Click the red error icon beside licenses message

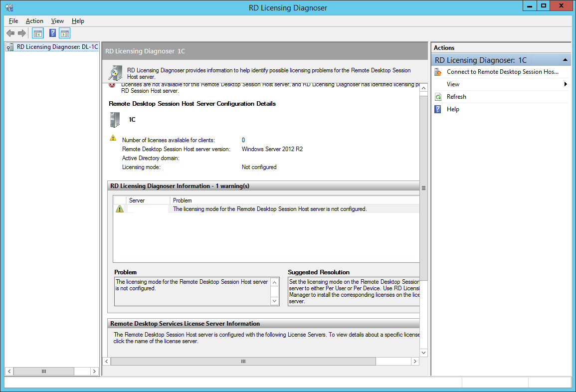(x=112, y=85)
